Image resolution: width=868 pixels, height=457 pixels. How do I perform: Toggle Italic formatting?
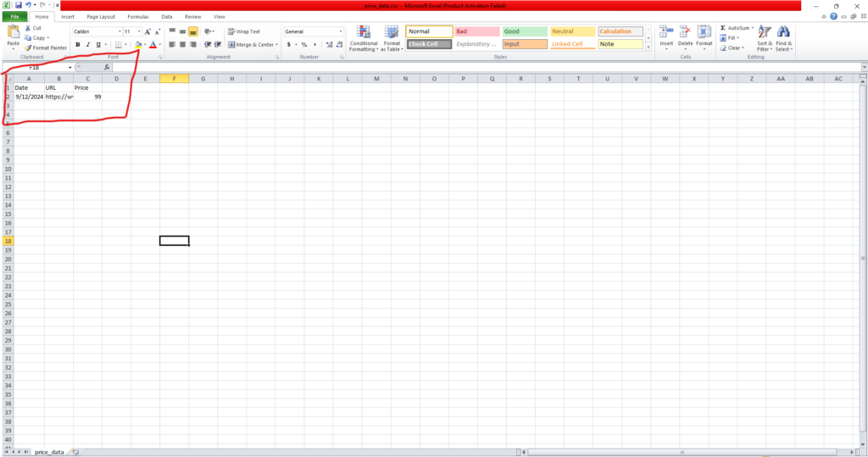coord(87,44)
